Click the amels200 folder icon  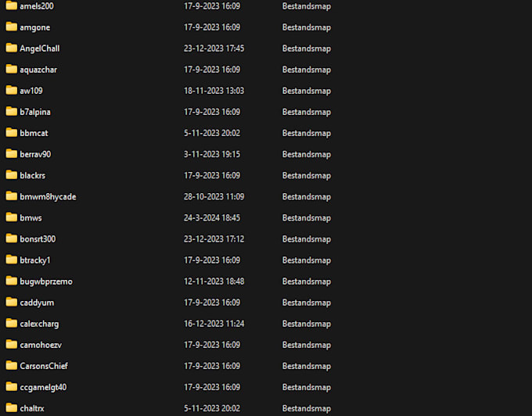click(11, 5)
